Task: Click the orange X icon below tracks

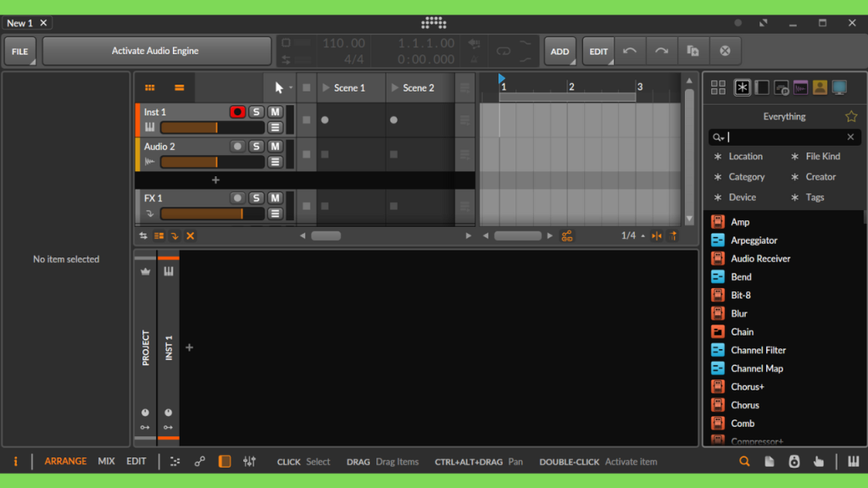Action: coord(190,236)
